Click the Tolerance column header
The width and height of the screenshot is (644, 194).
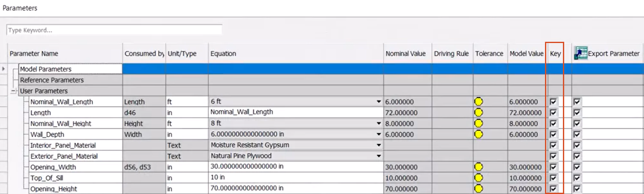coord(490,53)
